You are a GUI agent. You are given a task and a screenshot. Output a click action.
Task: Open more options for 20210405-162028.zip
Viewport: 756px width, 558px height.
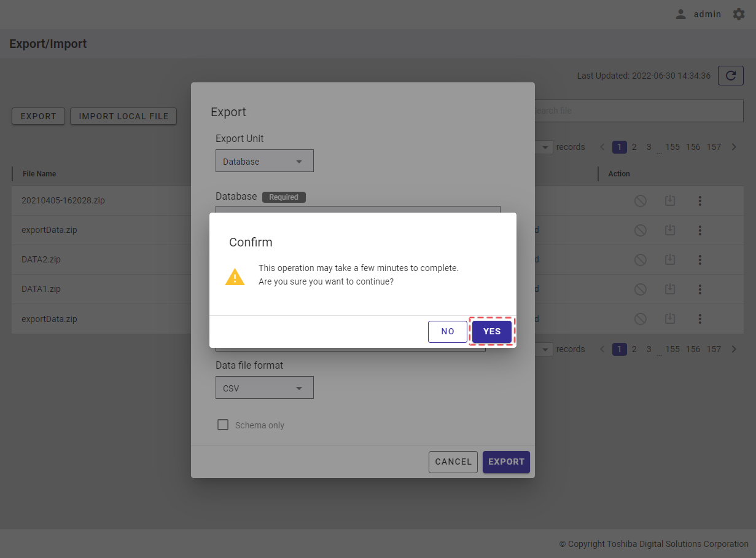coord(699,201)
